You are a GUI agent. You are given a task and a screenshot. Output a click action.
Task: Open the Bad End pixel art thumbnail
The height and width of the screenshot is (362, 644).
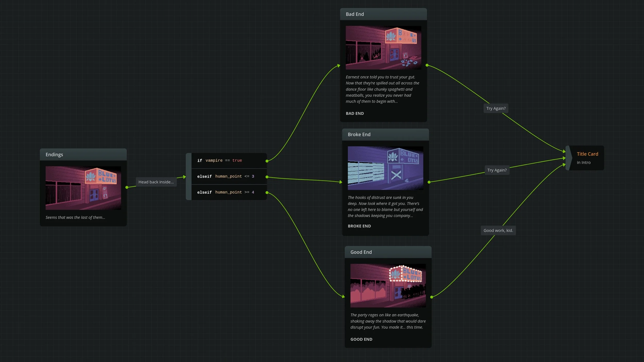(x=383, y=48)
